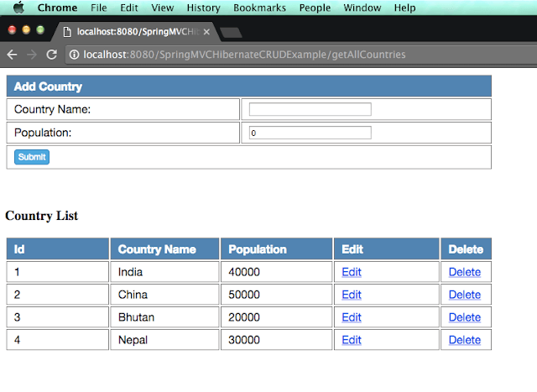Reload the page with refresh icon
The image size is (537, 392).
tap(52, 55)
